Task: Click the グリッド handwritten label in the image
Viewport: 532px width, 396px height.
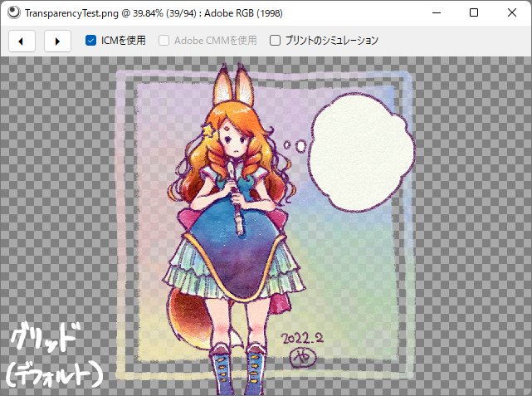Action: tap(46, 337)
